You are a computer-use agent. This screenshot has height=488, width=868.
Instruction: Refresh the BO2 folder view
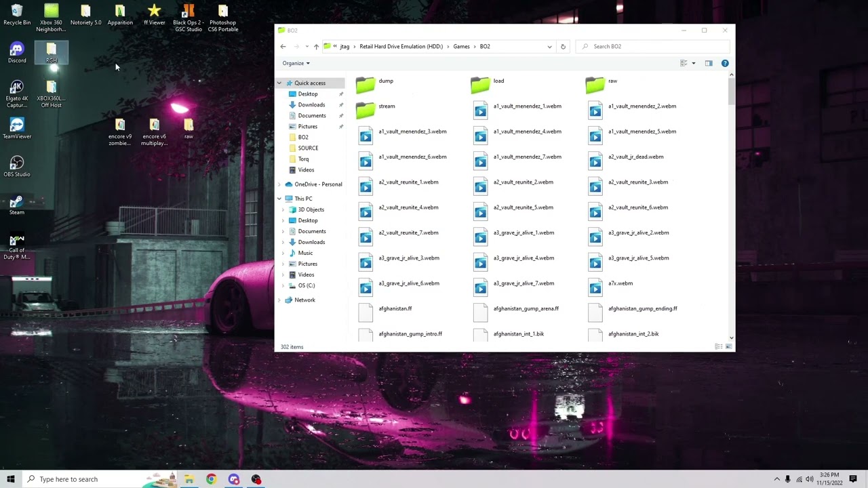[x=563, y=47]
